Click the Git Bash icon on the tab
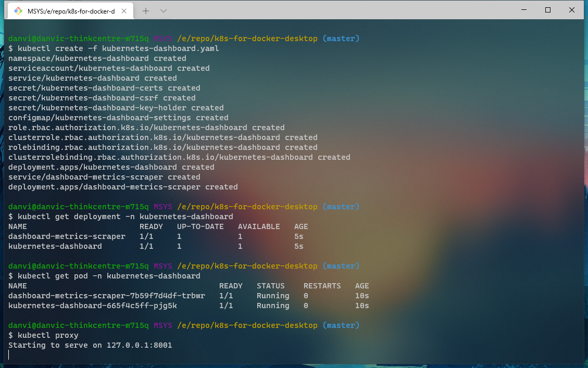Image resolution: width=588 pixels, height=368 pixels. pos(18,11)
